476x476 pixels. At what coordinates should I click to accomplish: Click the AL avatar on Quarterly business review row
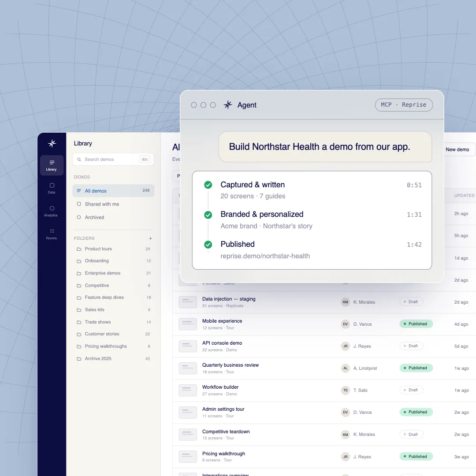tap(346, 368)
